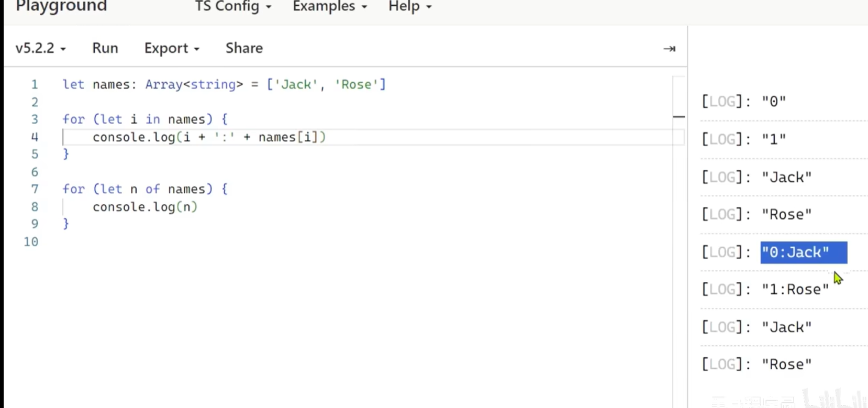Click the Run button

click(x=105, y=48)
